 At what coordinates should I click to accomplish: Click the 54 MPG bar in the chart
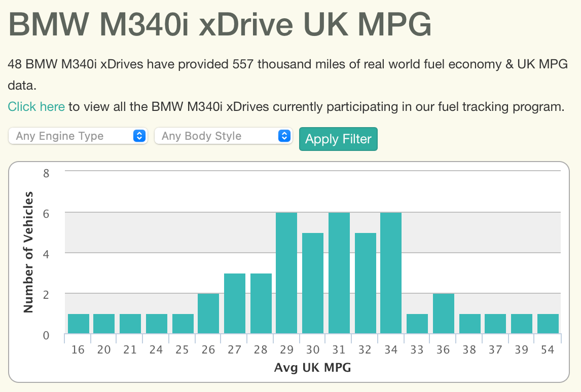(548, 324)
